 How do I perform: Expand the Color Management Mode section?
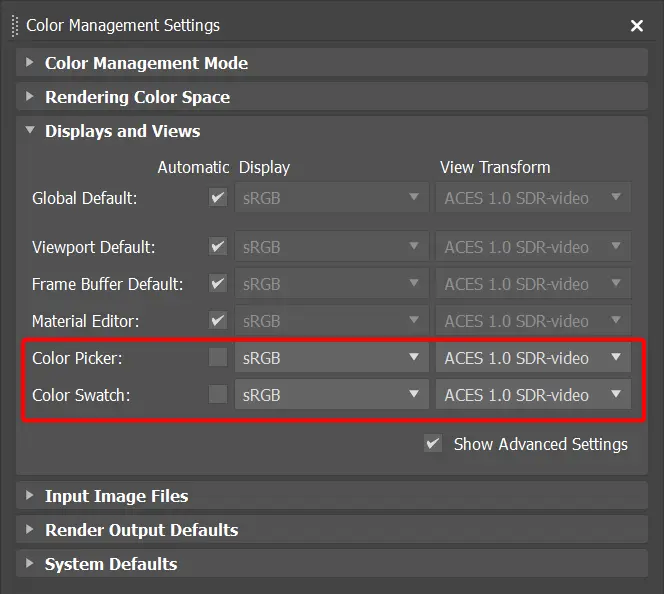332,63
